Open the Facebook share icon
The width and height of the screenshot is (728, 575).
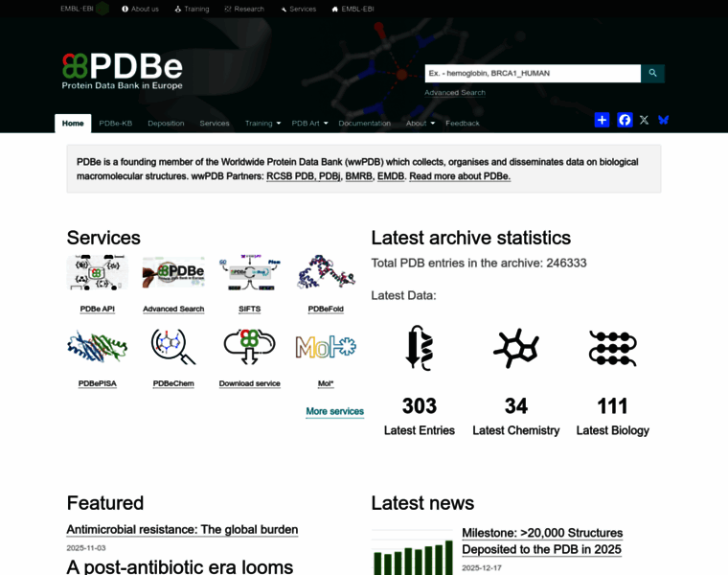(625, 120)
